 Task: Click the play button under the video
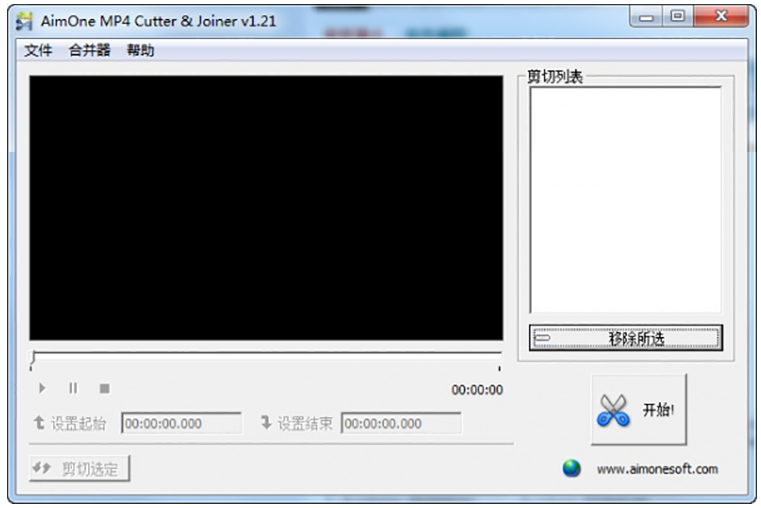42,388
